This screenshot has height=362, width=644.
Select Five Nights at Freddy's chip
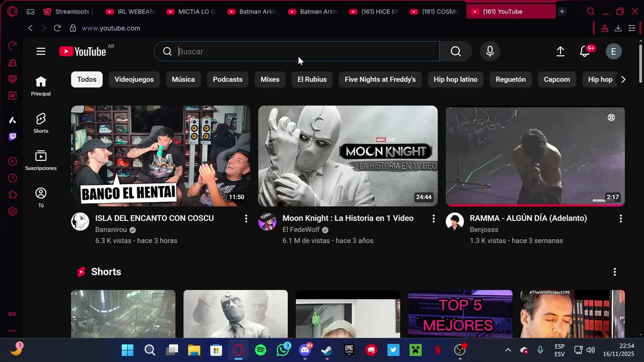[380, 79]
